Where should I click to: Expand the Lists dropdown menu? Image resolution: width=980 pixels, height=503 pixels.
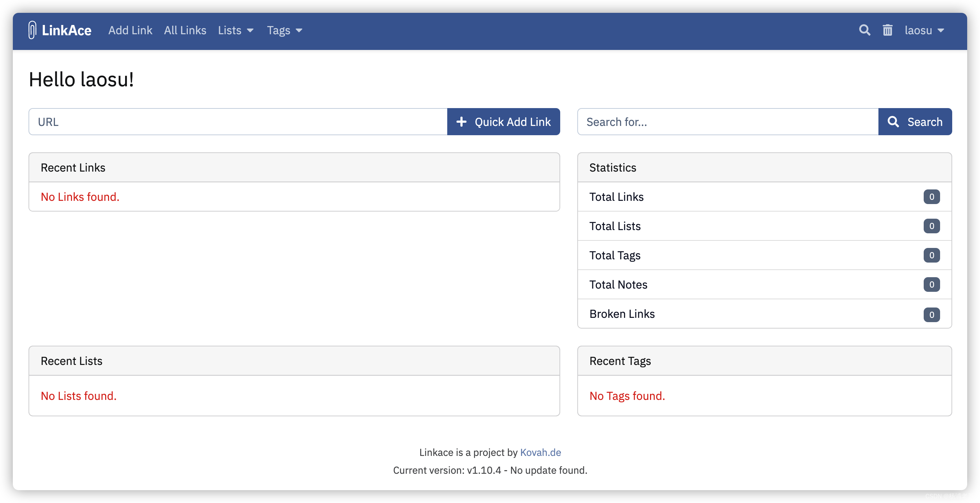[236, 30]
